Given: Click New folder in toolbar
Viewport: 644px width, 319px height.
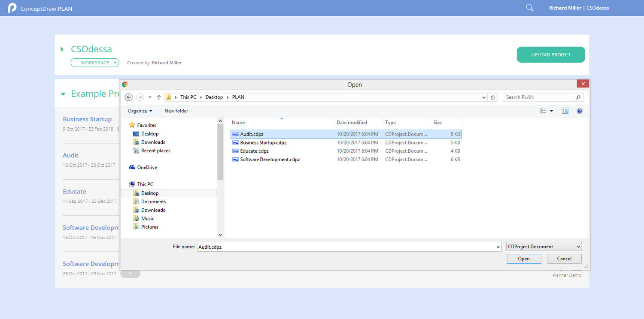Looking at the screenshot, I should pos(176,111).
